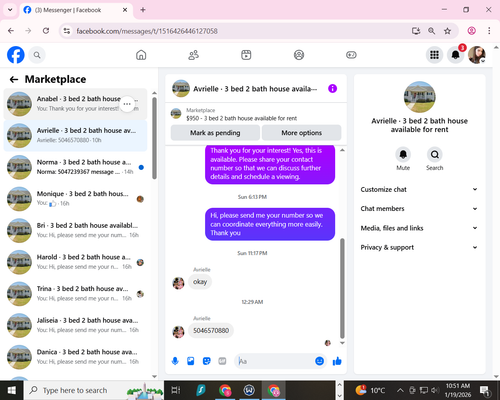The width and height of the screenshot is (500, 400).
Task: Open Chrome tab search dropdown arrow
Action: click(10, 10)
